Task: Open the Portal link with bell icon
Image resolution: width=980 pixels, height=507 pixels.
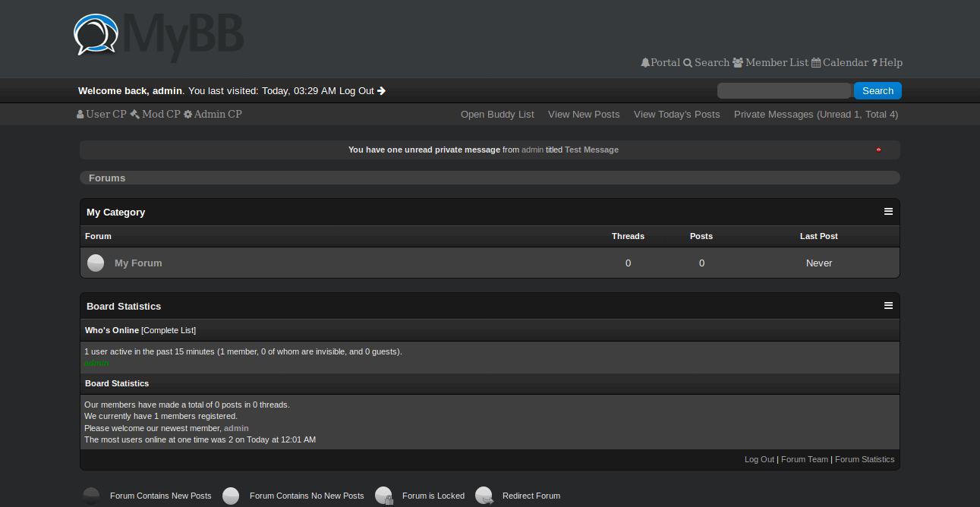Action: tap(645, 63)
